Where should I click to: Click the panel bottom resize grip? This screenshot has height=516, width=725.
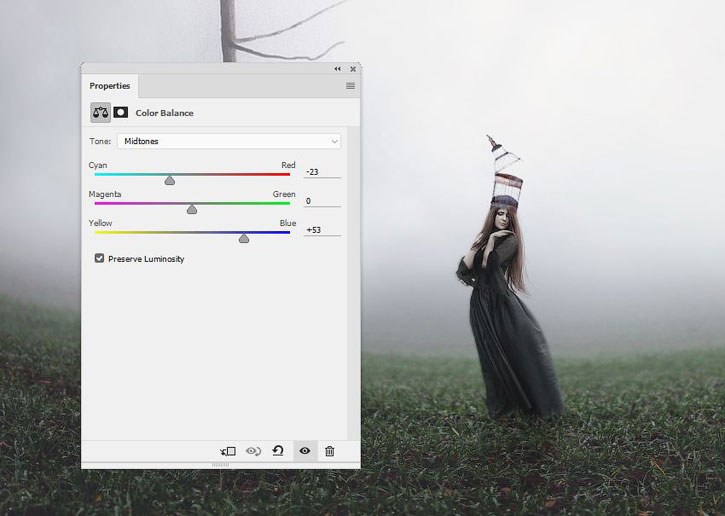tap(221, 465)
